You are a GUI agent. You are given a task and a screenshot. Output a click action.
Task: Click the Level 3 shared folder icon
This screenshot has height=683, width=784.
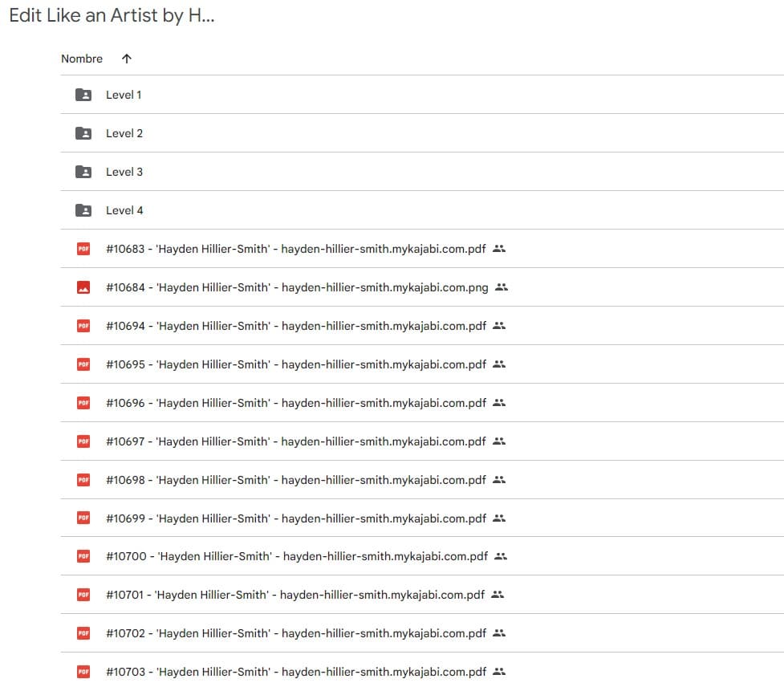(x=83, y=172)
